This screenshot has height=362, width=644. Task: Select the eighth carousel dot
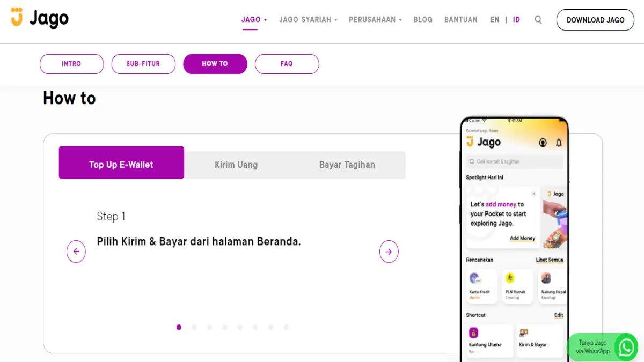(x=286, y=327)
